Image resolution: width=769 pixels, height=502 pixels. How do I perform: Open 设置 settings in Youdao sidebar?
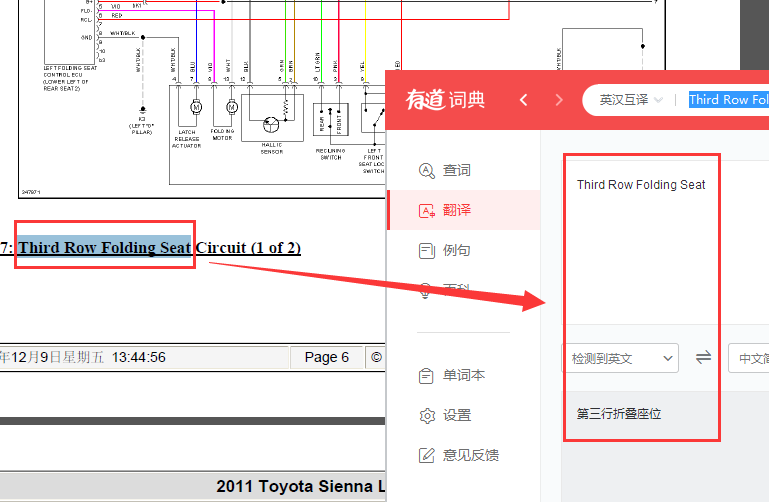pyautogui.click(x=464, y=416)
